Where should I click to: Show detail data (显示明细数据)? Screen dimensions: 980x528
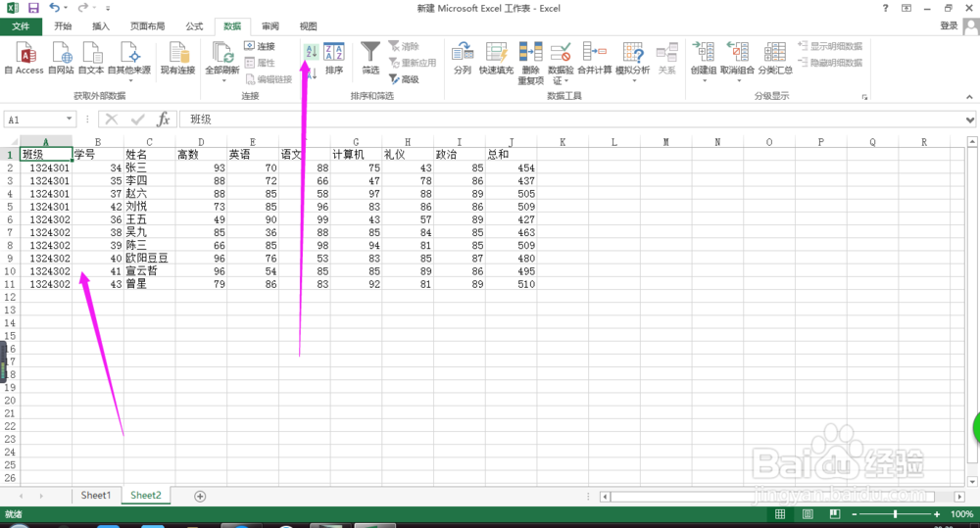[x=830, y=46]
